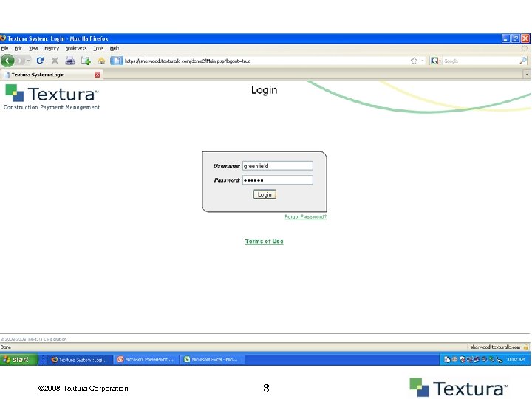Open the Bookmarks menu

(x=76, y=48)
